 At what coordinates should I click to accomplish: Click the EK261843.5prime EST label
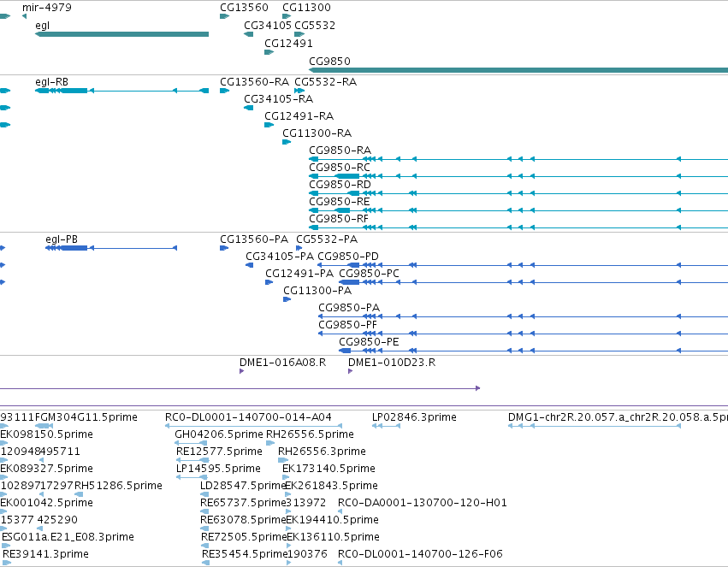(x=332, y=486)
